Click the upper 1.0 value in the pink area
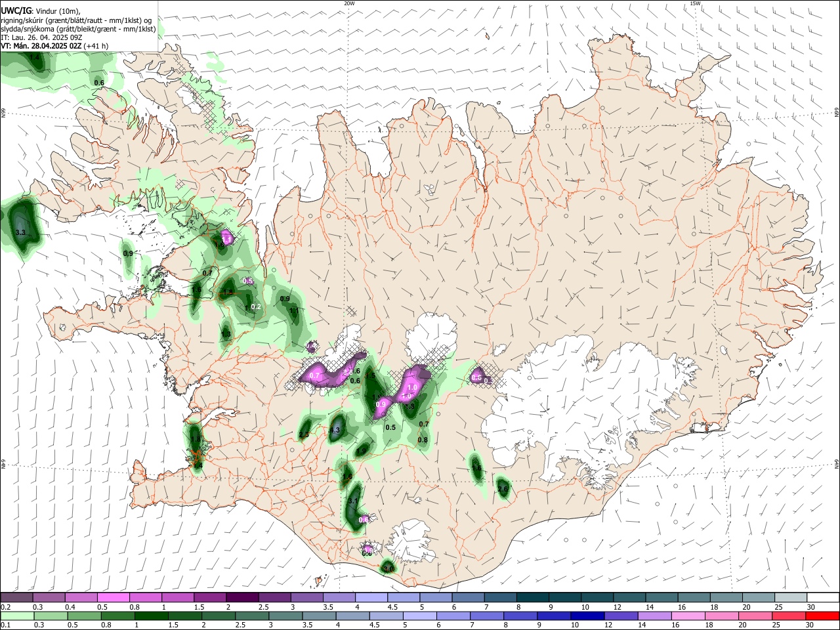 [x=413, y=388]
